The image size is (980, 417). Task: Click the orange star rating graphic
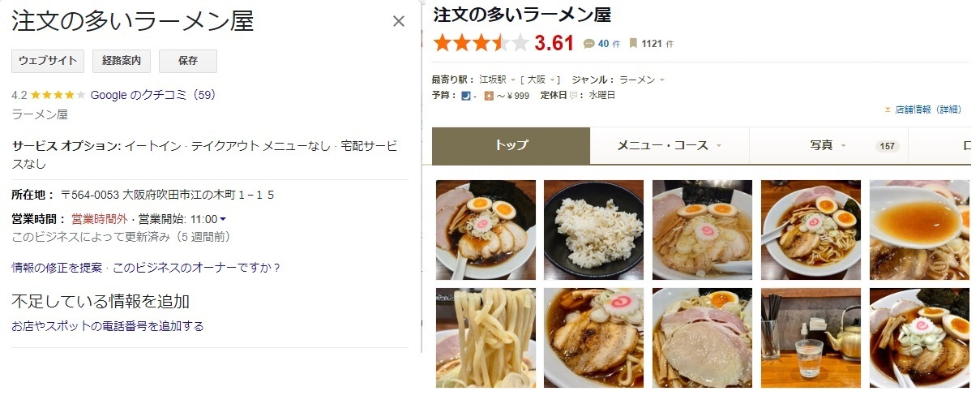pyautogui.click(x=481, y=43)
